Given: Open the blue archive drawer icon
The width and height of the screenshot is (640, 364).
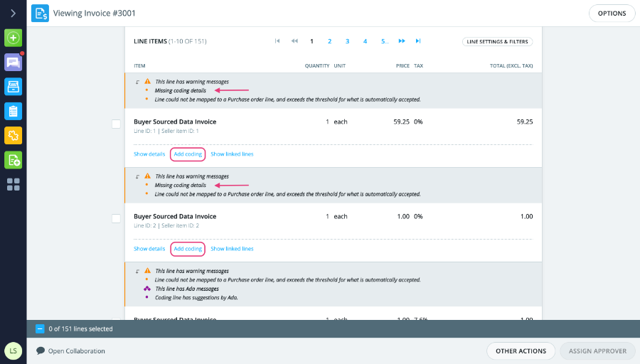Looking at the screenshot, I should coord(13,87).
